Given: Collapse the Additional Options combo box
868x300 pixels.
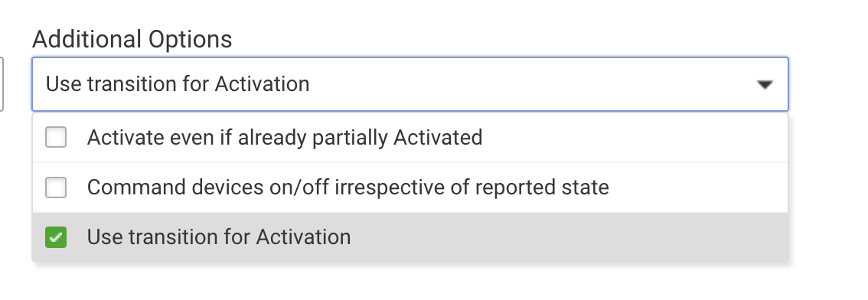Looking at the screenshot, I should [410, 84].
